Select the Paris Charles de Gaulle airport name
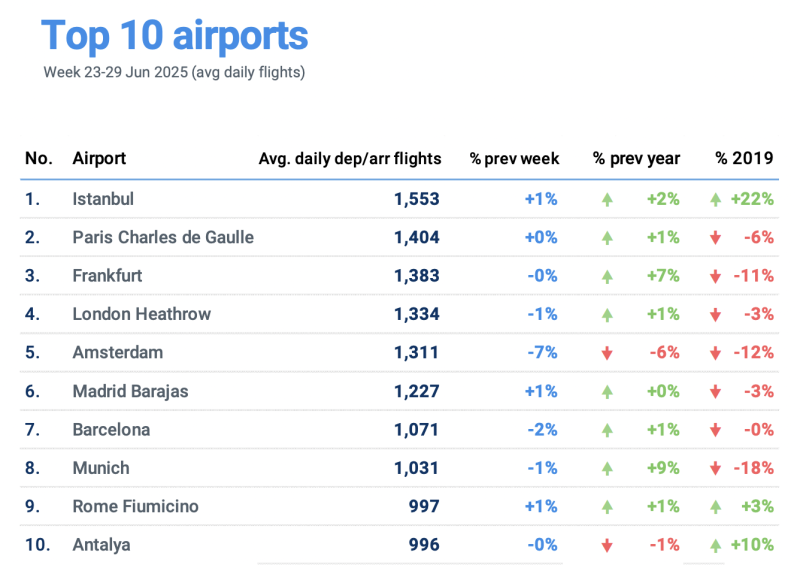Viewport: 800px width, 574px height. pyautogui.click(x=163, y=237)
